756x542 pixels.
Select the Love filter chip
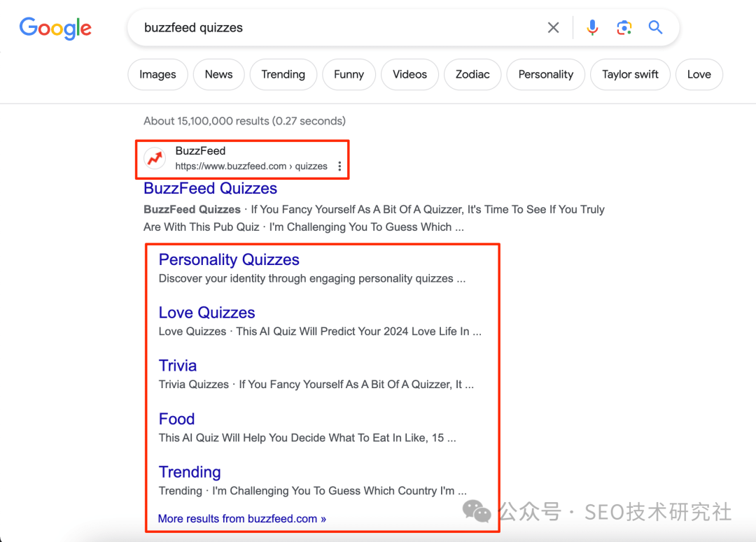(699, 75)
